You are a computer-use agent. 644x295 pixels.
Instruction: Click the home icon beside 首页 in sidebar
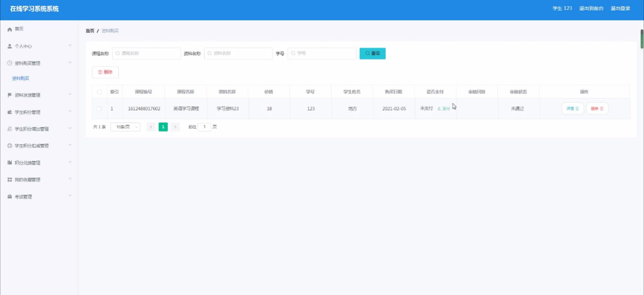(x=9, y=29)
